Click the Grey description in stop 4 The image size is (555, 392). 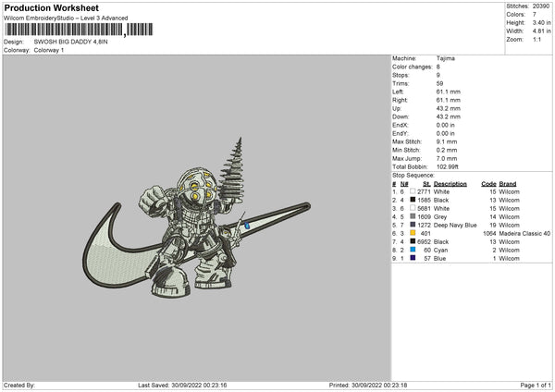click(x=440, y=217)
